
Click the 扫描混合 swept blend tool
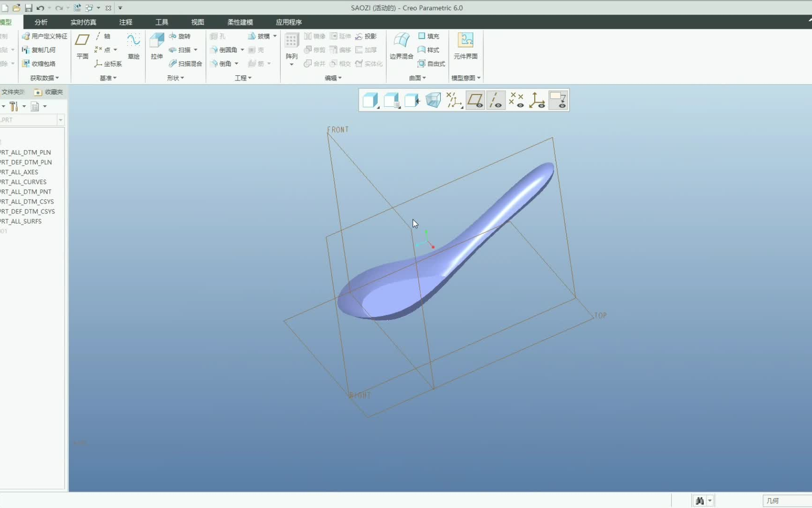click(x=185, y=63)
